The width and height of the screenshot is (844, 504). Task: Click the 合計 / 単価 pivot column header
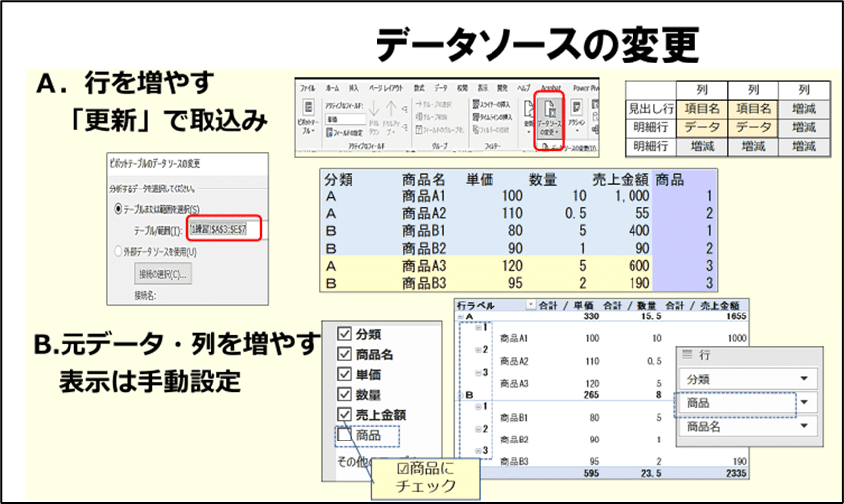point(566,305)
